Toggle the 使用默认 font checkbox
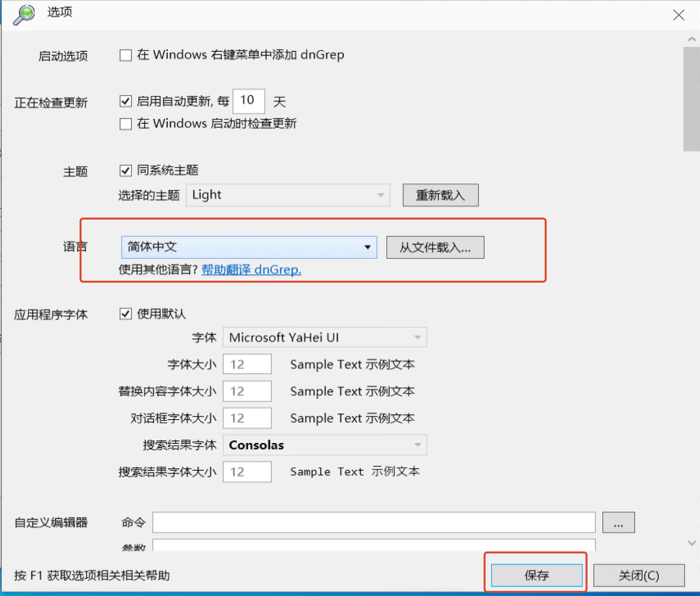The height and width of the screenshot is (596, 700). [125, 314]
